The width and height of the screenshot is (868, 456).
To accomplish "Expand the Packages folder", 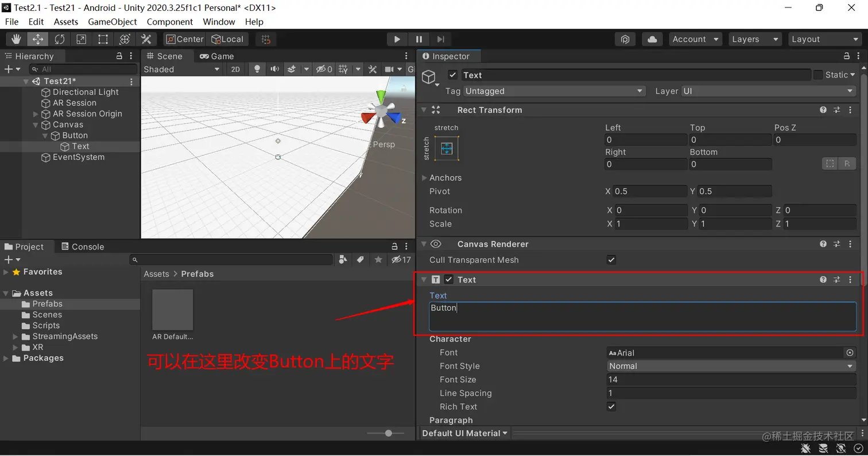I will [6, 358].
